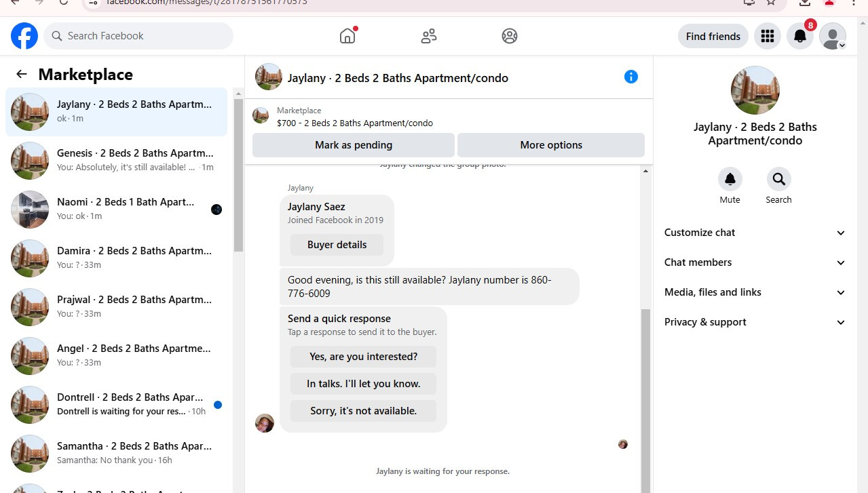
Task: Expand Media, files and links section
Action: pos(755,292)
